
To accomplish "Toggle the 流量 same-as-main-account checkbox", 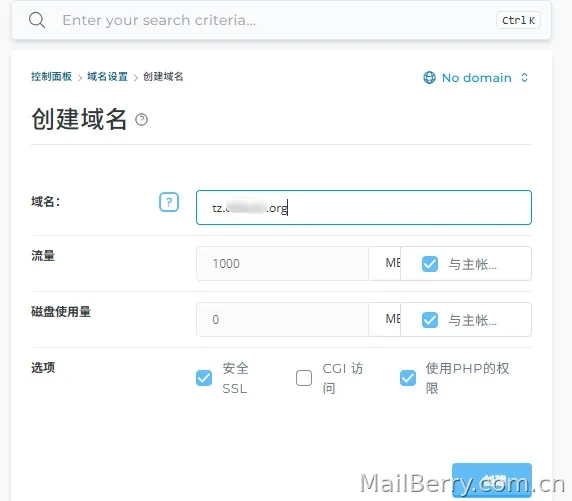I will [430, 264].
